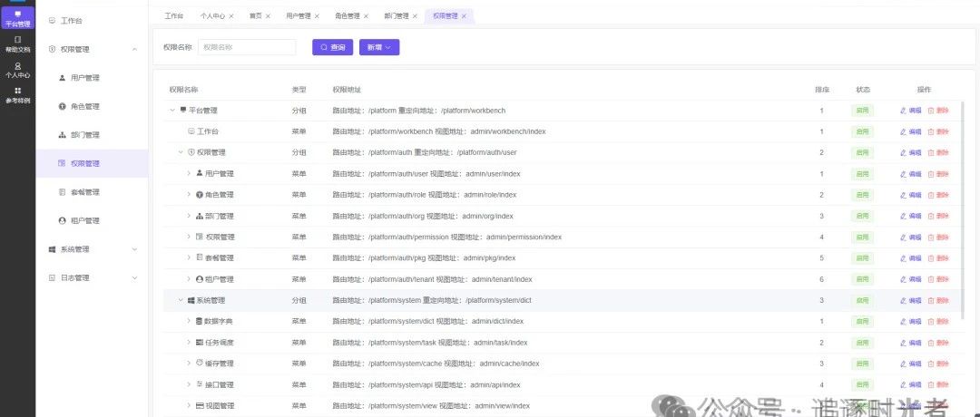Click the 权限地址 column header

click(x=347, y=90)
